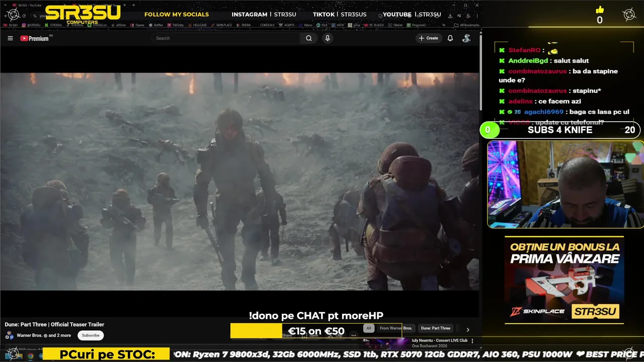Click the SUBS 4 KNIFE goal bar
This screenshot has width=644, height=362.
[x=560, y=130]
